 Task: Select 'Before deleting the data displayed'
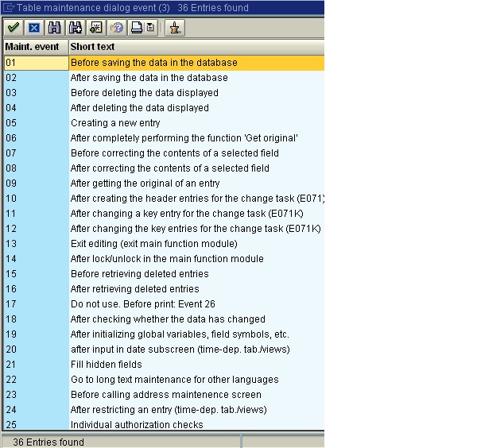[x=197, y=93]
